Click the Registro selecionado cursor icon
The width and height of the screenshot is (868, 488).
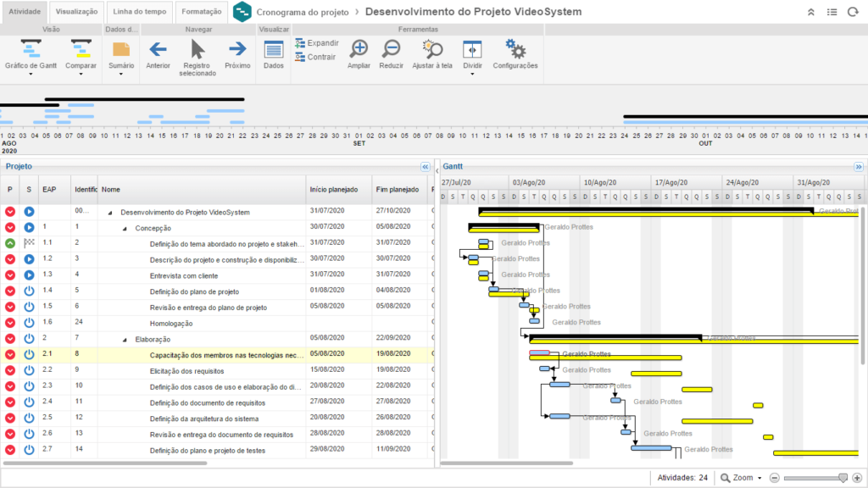coord(198,50)
